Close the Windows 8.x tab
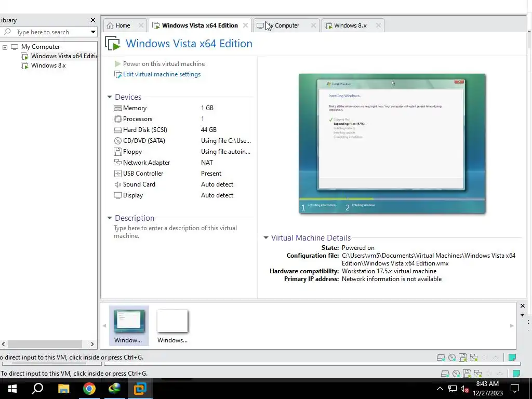 pos(378,25)
